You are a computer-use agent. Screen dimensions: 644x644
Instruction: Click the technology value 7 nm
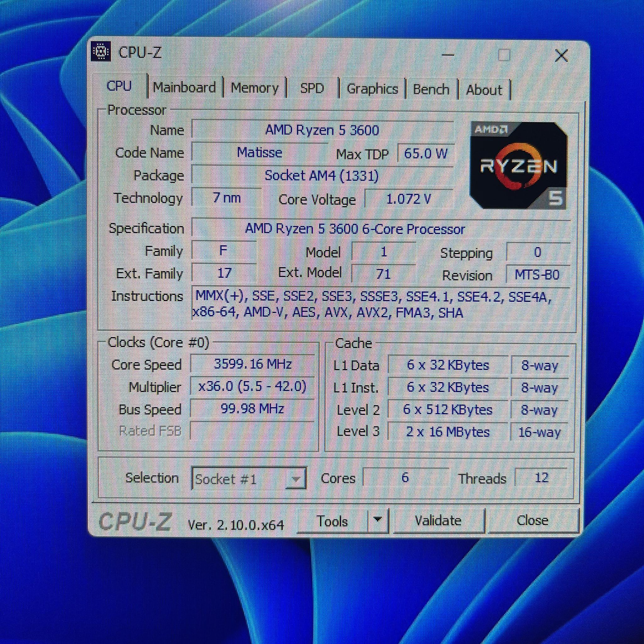(227, 198)
